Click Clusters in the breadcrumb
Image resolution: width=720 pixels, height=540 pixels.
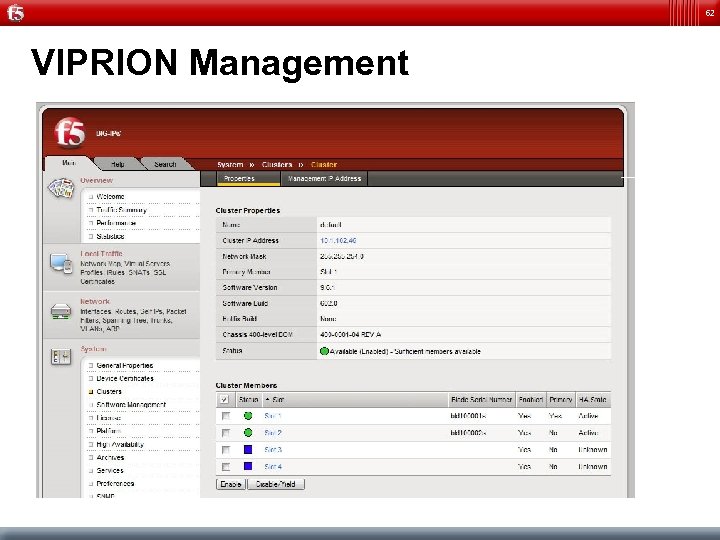277,164
